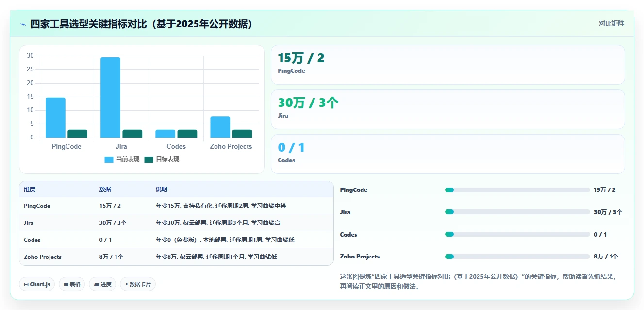Click the dark green Zoho Projects target bar
The width and height of the screenshot is (644, 310).
pyautogui.click(x=242, y=134)
